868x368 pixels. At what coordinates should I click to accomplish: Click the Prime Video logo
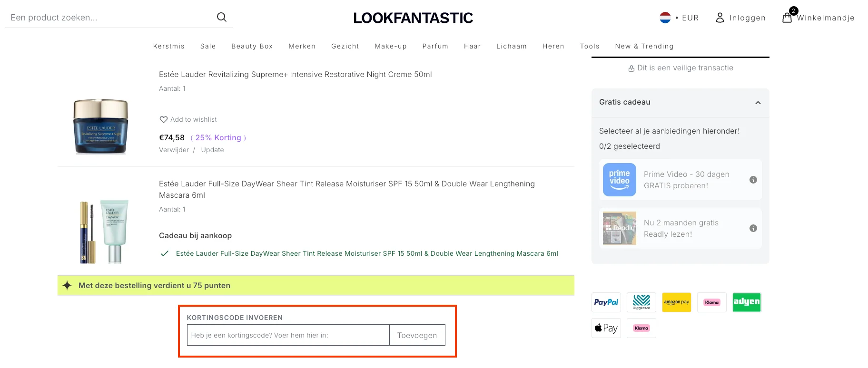pos(620,180)
